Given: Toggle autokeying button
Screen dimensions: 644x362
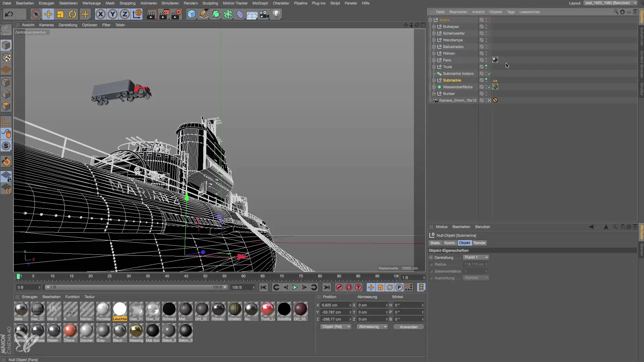Looking at the screenshot, I should pos(349,287).
